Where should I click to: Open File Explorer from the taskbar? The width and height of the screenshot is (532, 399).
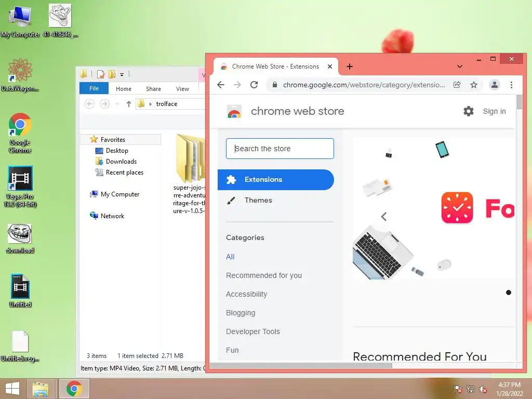41,389
